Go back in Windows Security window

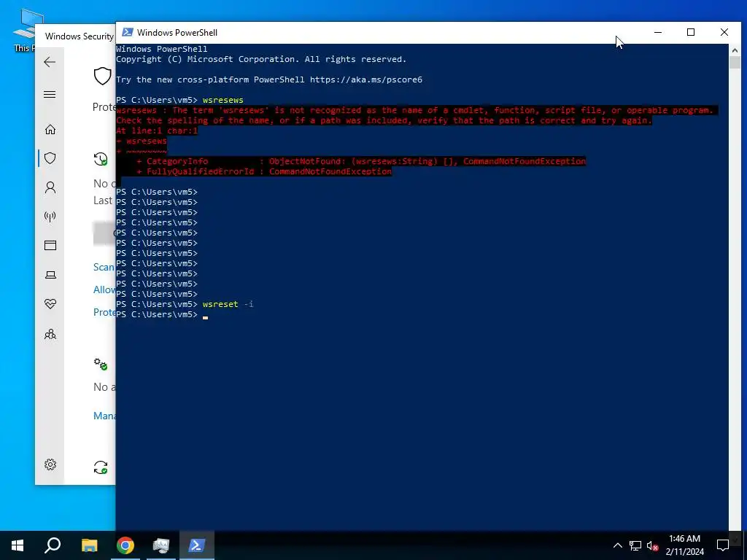pyautogui.click(x=50, y=62)
